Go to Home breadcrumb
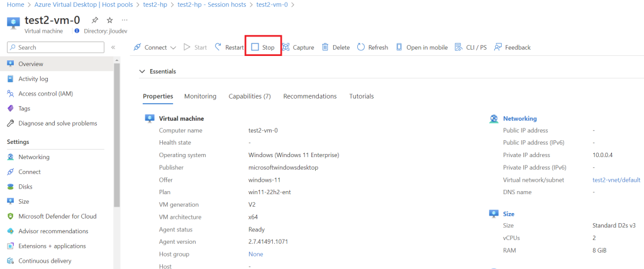The height and width of the screenshot is (269, 644). [16, 4]
